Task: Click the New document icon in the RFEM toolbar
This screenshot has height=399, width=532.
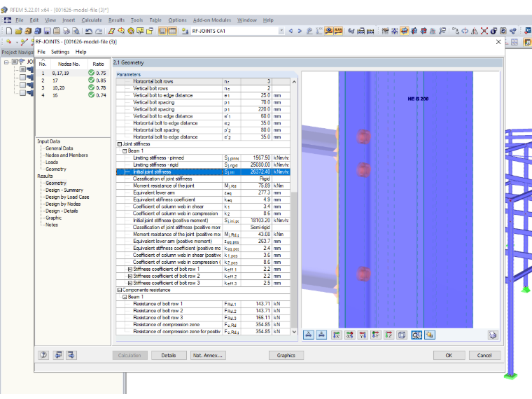Action: pyautogui.click(x=9, y=31)
